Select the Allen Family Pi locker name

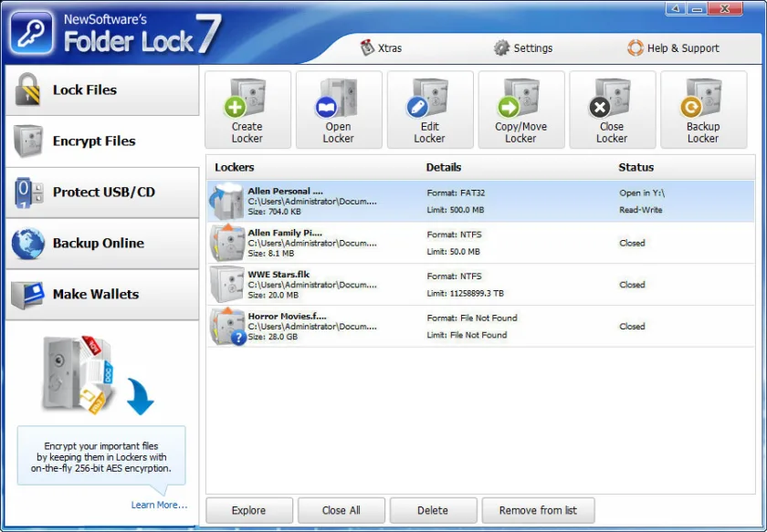tap(285, 233)
